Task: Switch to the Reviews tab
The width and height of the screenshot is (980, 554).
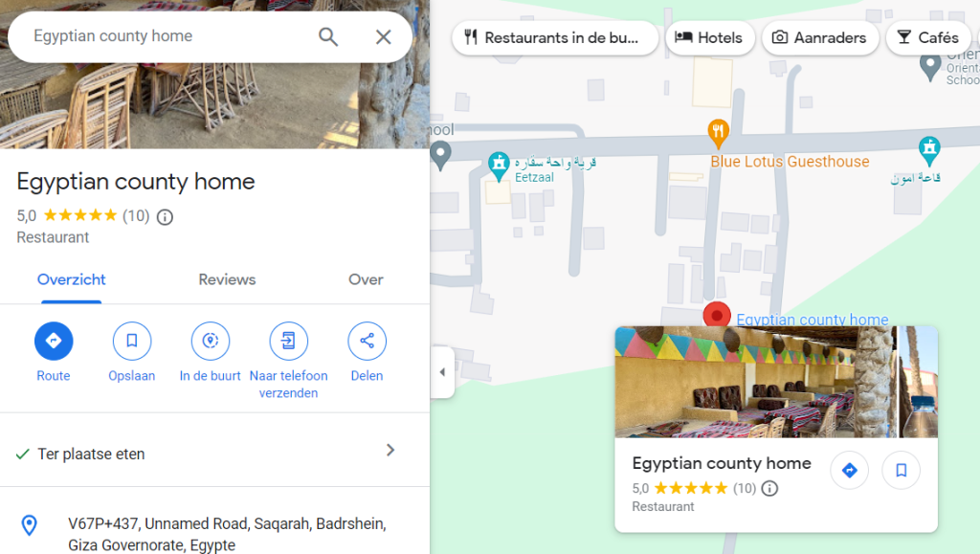Action: coord(227,279)
